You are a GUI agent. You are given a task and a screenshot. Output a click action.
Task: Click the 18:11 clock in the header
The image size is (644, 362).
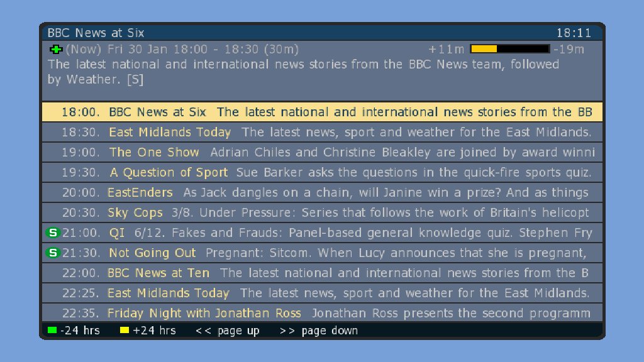(x=574, y=33)
